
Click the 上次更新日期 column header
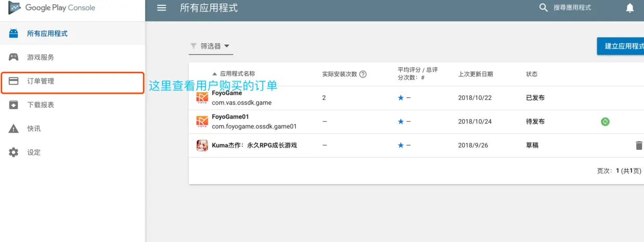click(476, 74)
